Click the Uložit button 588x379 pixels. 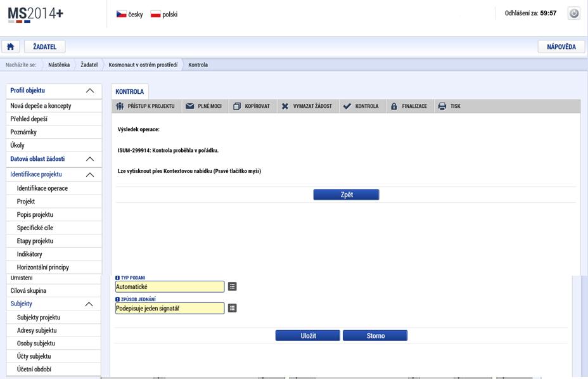coord(308,335)
